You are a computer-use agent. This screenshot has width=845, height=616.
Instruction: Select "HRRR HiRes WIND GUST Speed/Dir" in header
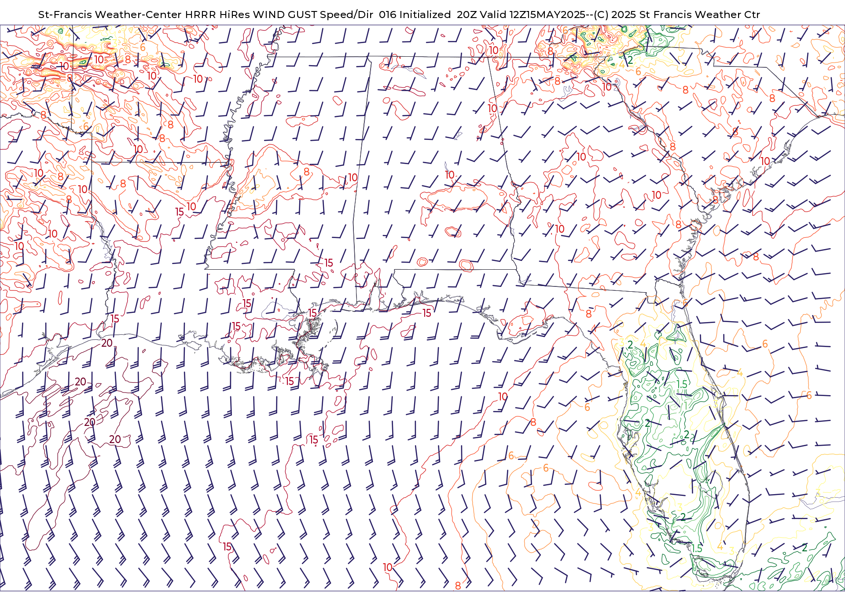coord(279,15)
